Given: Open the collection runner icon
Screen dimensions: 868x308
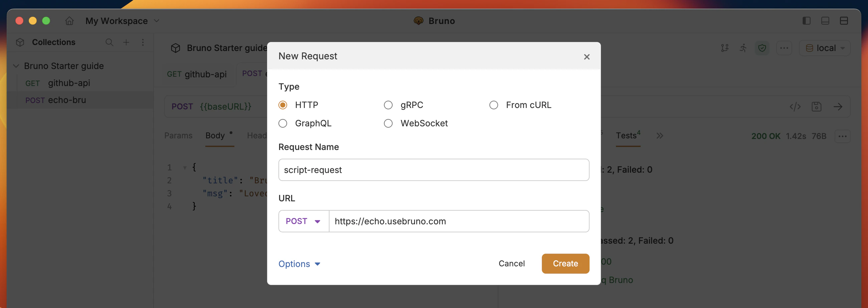Looking at the screenshot, I should point(743,48).
